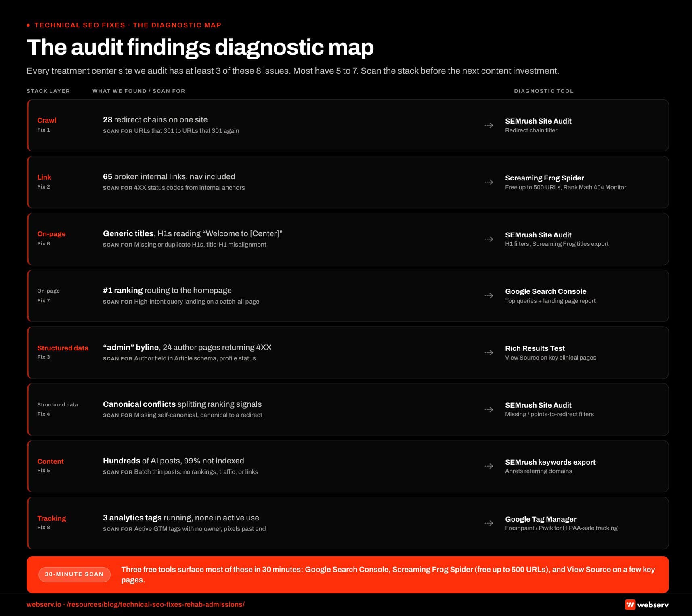Viewport: 692px width, 616px height.
Task: Click 'SCAN FOR Batch thin posts' line
Action: (x=180, y=472)
